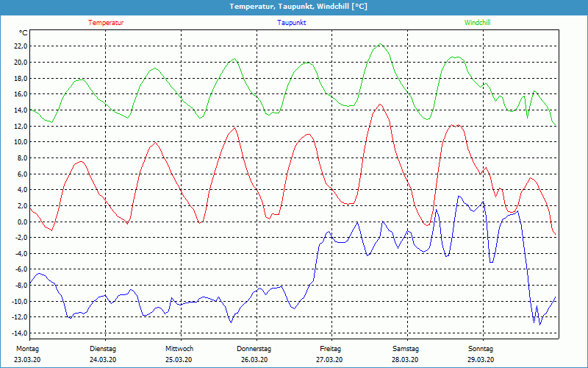This screenshot has height=368, width=588.
Task: Click the -8,0 y-axis value
Action: 21,286
